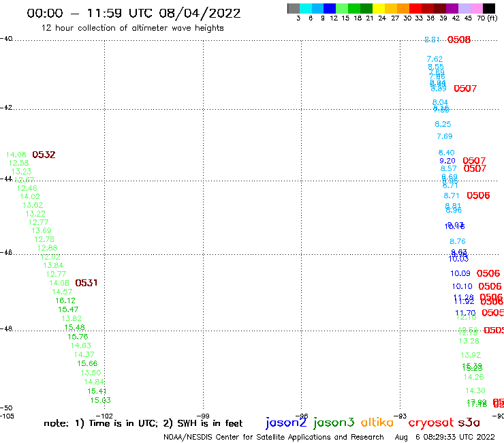Select the 12.58 wave height value
The image size is (504, 443).
18,163
